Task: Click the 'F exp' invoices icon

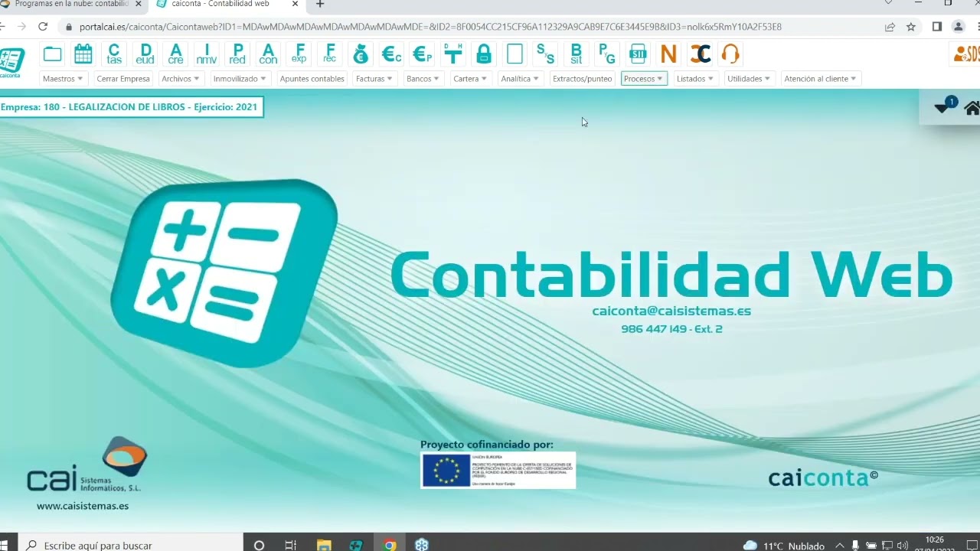Action: click(299, 54)
